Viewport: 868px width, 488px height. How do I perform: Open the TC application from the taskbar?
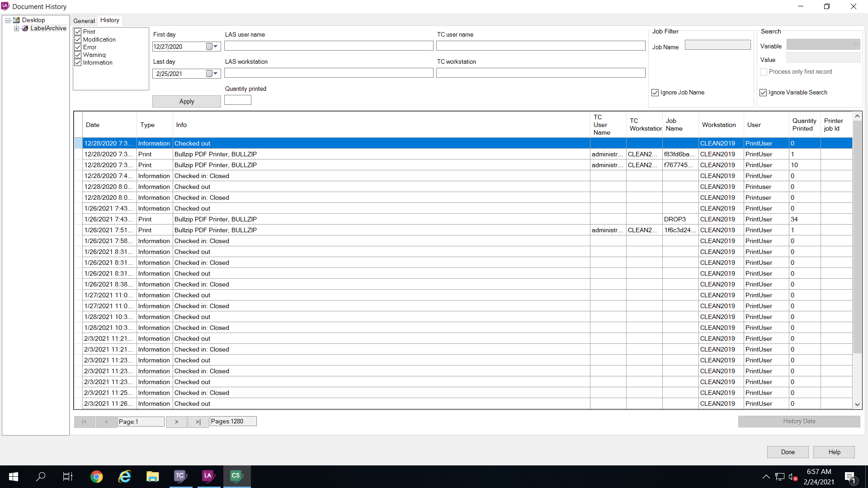click(x=180, y=476)
